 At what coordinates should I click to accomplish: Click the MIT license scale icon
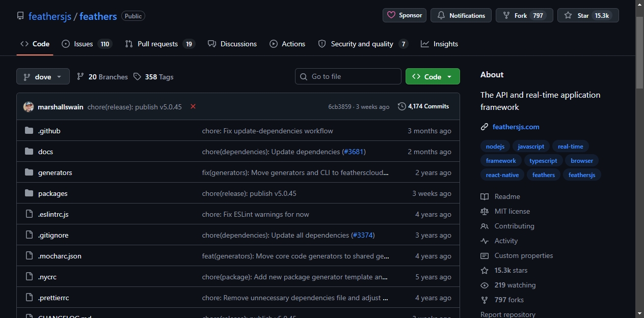coord(485,211)
